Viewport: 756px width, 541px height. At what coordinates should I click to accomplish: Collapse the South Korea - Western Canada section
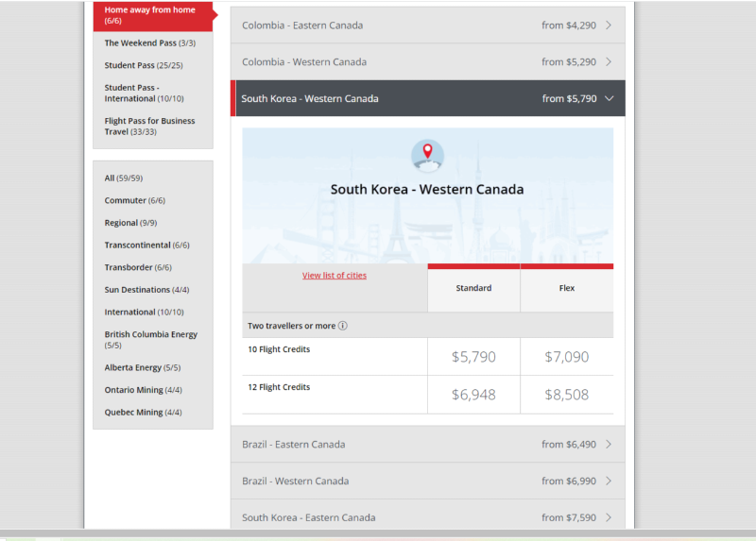609,98
